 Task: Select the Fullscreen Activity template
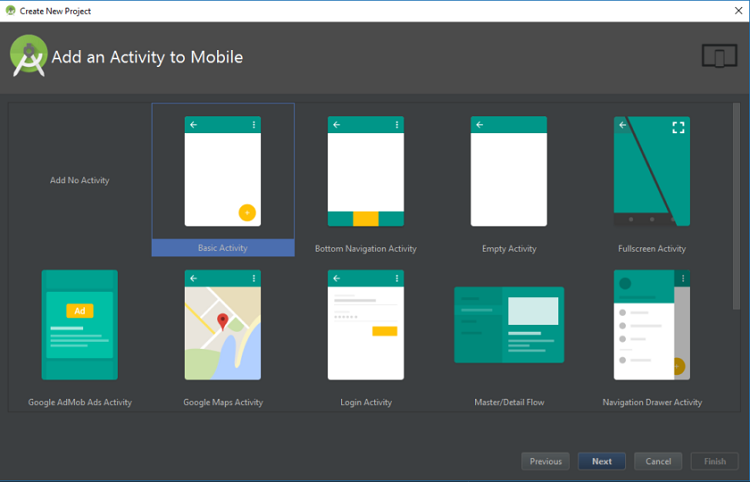[x=652, y=171]
